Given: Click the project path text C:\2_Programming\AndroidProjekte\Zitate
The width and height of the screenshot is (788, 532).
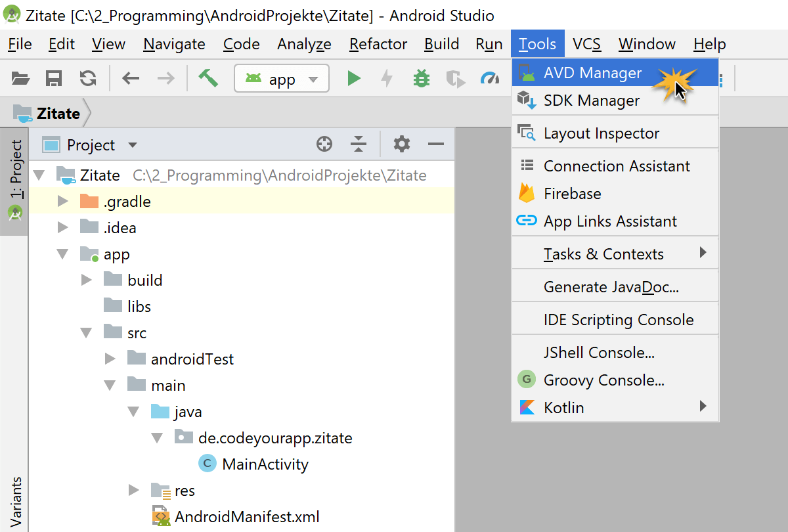Looking at the screenshot, I should click(280, 175).
